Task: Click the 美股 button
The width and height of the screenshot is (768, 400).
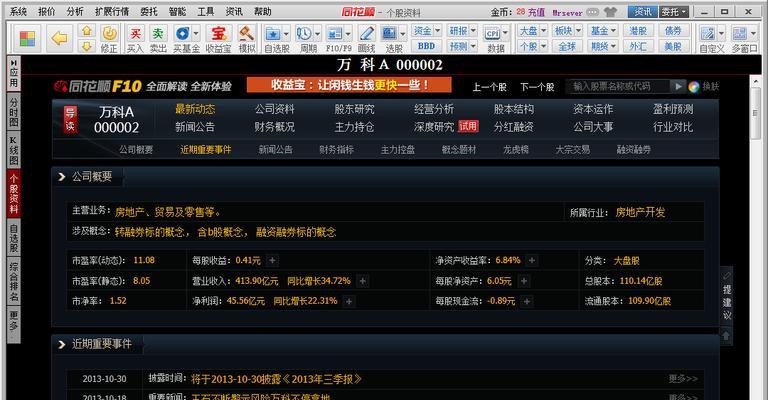Action: point(673,46)
